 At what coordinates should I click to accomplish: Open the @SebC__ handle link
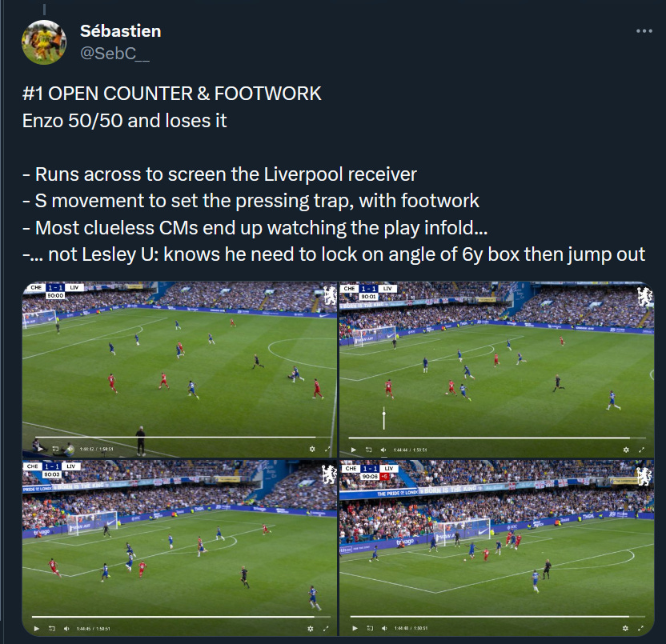click(x=114, y=54)
